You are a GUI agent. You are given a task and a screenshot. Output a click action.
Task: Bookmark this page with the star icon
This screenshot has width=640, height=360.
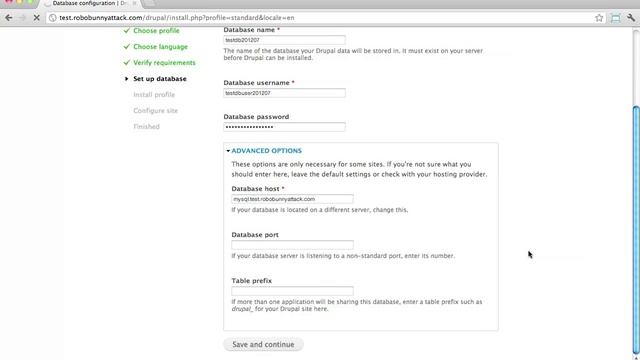coord(599,18)
